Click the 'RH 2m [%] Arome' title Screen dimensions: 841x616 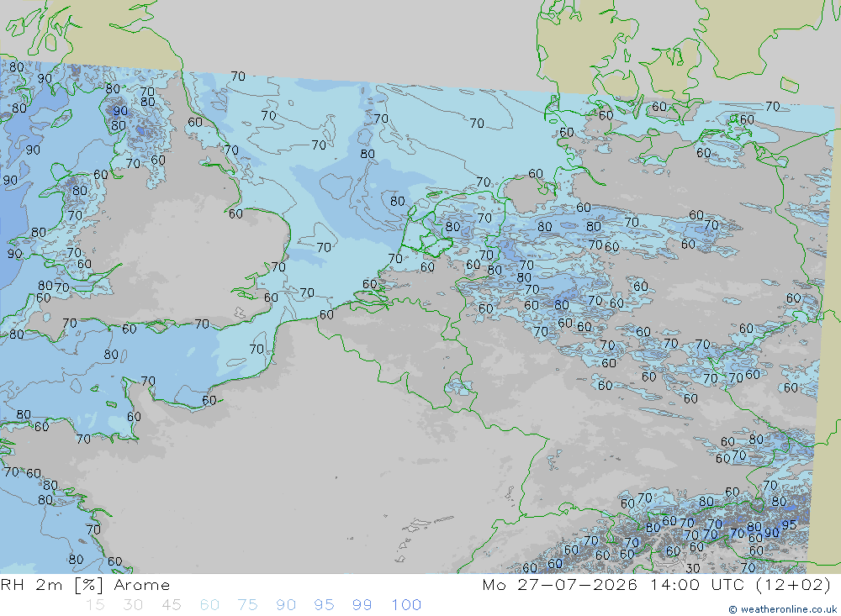tap(85, 585)
